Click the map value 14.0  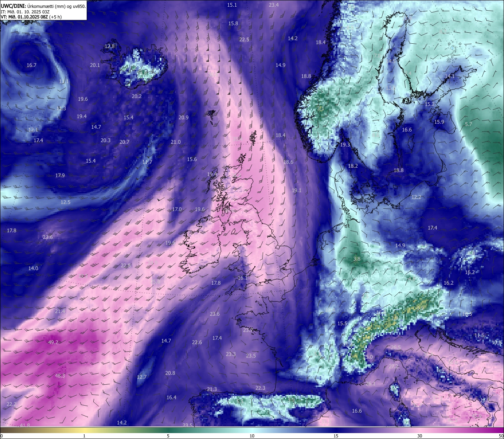33,268
